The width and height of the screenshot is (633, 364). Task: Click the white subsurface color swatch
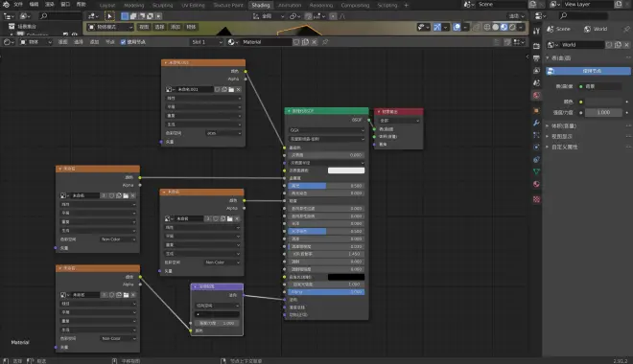[x=346, y=171]
